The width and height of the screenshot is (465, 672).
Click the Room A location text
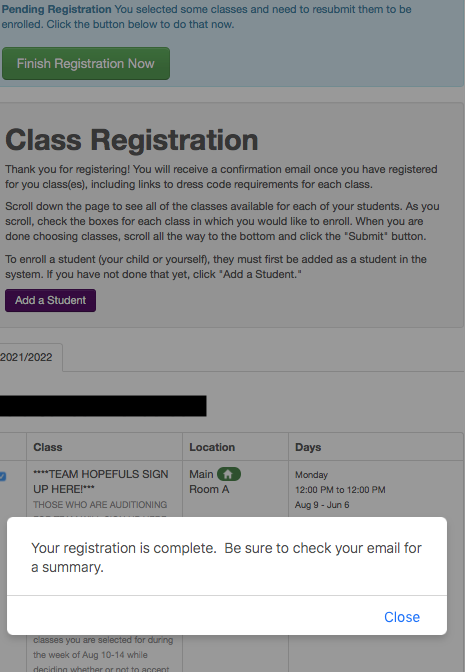coord(209,489)
